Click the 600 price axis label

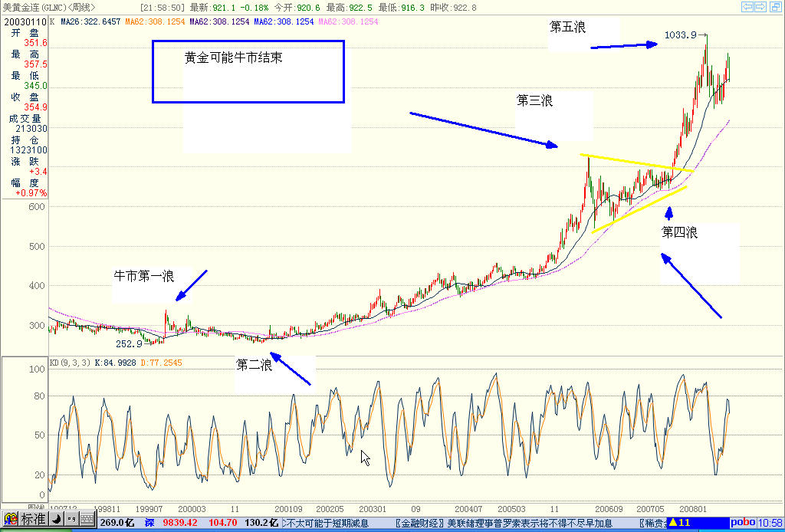(x=38, y=207)
